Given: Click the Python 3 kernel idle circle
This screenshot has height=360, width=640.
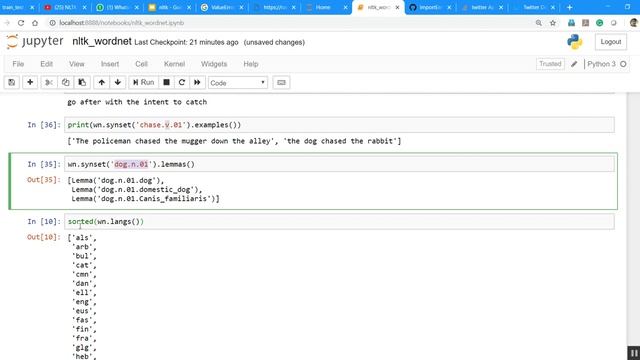Looking at the screenshot, I should (623, 64).
